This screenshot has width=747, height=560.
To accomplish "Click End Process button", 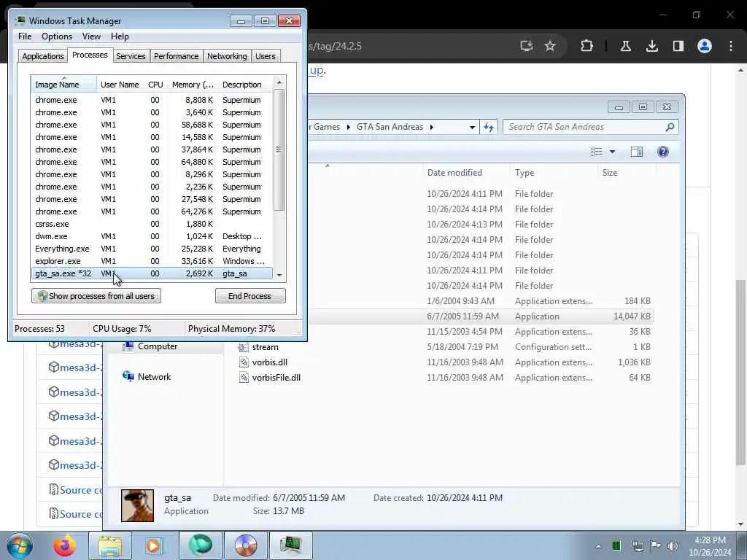I will 250,296.
